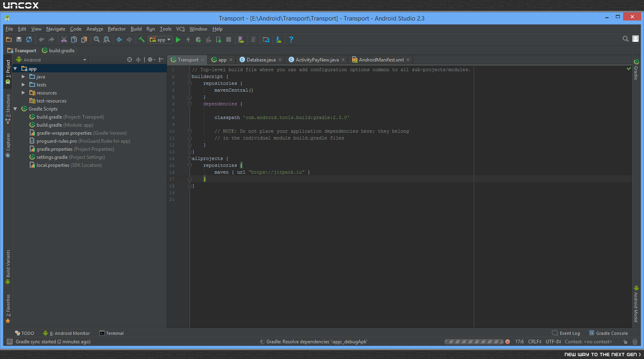Click the Undo arrow icon
The height and width of the screenshot is (359, 644).
pyautogui.click(x=41, y=39)
